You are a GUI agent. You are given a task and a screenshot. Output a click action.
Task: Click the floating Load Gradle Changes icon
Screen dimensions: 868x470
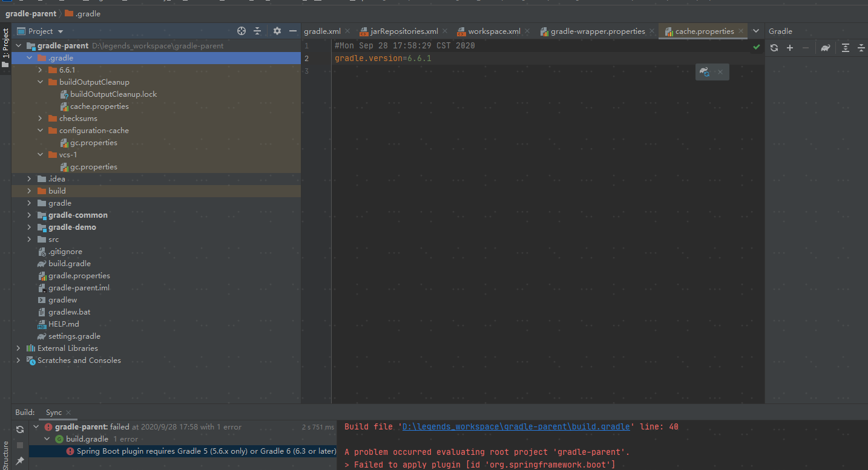click(x=705, y=72)
